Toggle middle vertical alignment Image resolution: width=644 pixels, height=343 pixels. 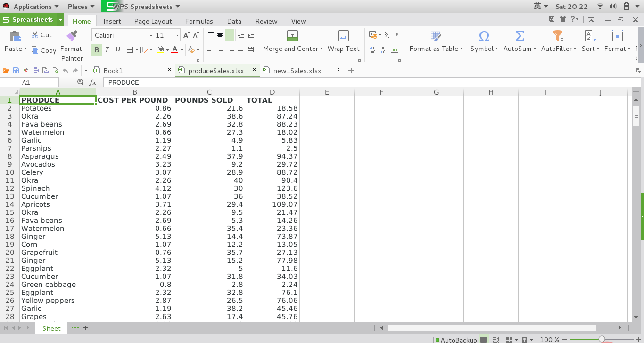220,35
